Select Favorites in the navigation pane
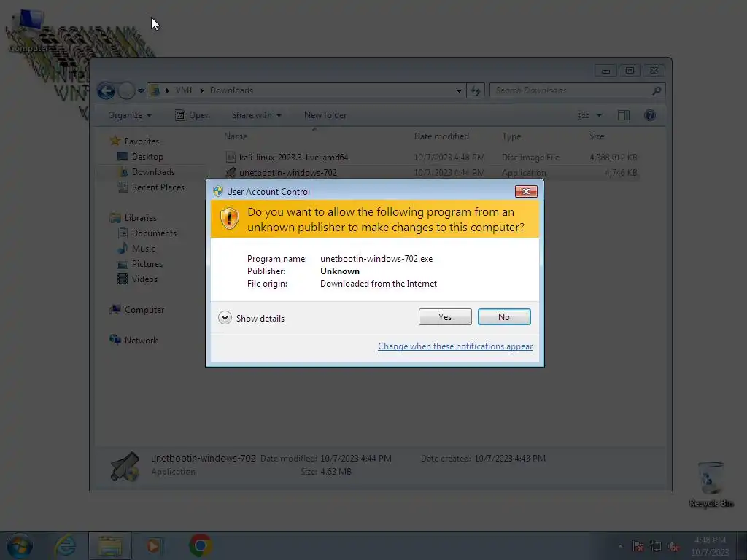Viewport: 747px width, 560px height. pyautogui.click(x=142, y=141)
